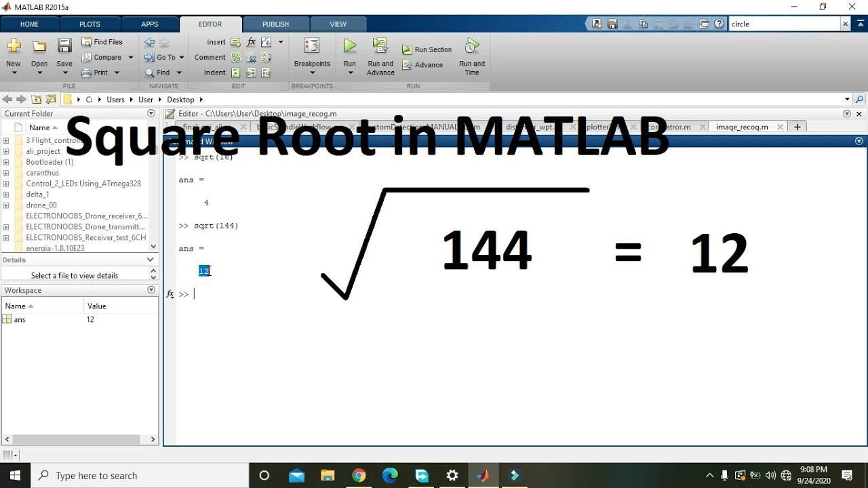Open Windows Start menu
Screen dimensions: 868x488
(x=15, y=475)
